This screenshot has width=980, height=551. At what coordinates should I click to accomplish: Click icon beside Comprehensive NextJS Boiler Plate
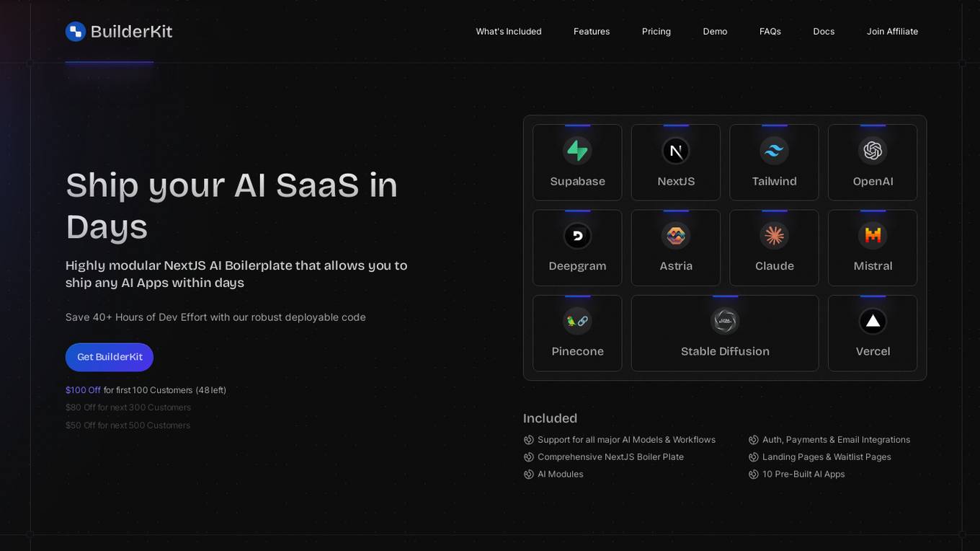coord(528,457)
